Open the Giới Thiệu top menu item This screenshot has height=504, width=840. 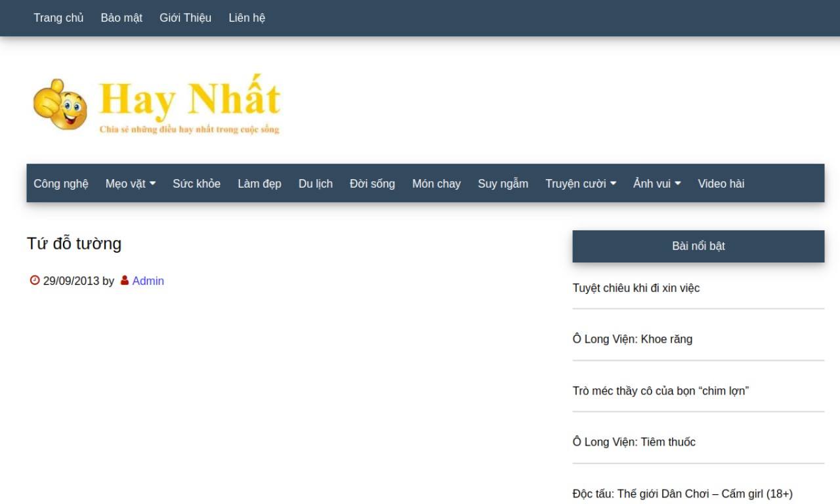185,18
